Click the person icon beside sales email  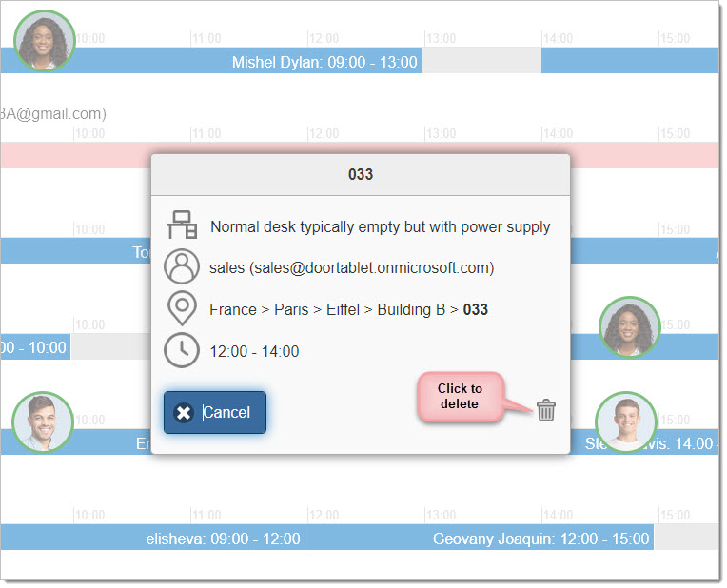click(181, 267)
